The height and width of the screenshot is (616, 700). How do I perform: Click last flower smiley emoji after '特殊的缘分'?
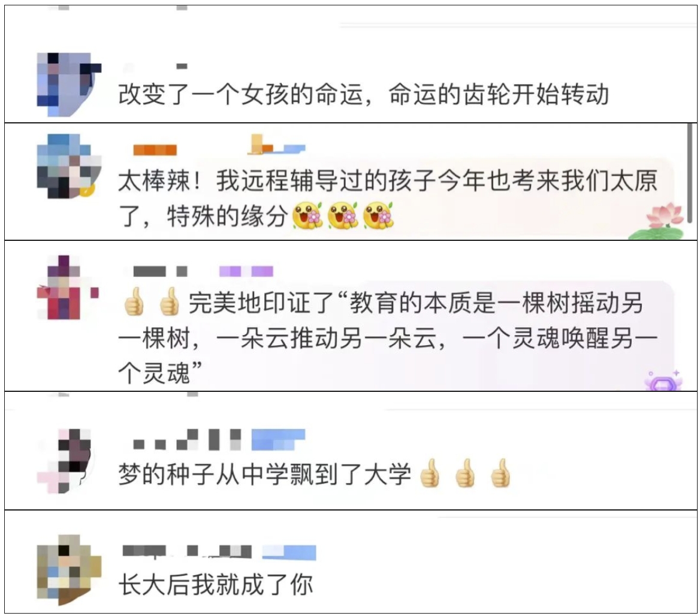pyautogui.click(x=379, y=215)
